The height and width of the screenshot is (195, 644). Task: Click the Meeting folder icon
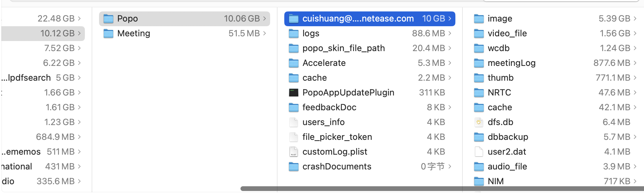[108, 33]
